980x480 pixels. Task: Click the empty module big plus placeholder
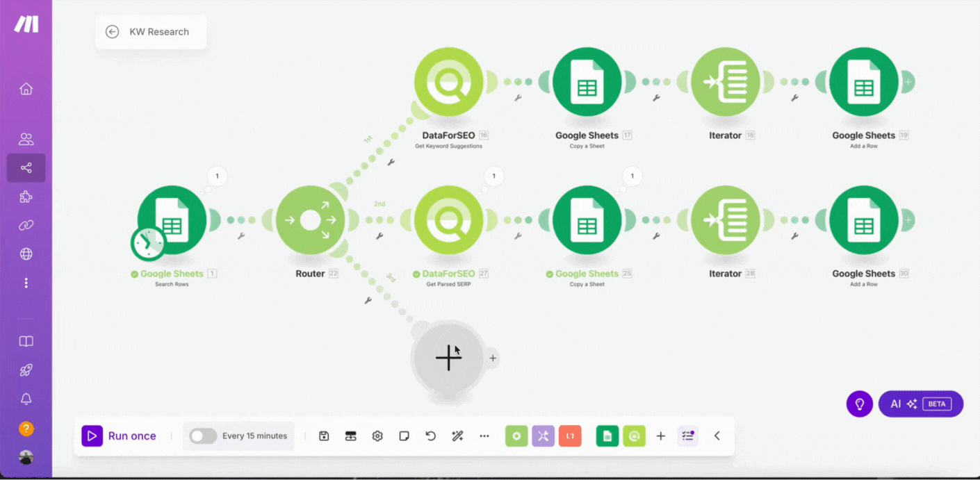(x=448, y=358)
